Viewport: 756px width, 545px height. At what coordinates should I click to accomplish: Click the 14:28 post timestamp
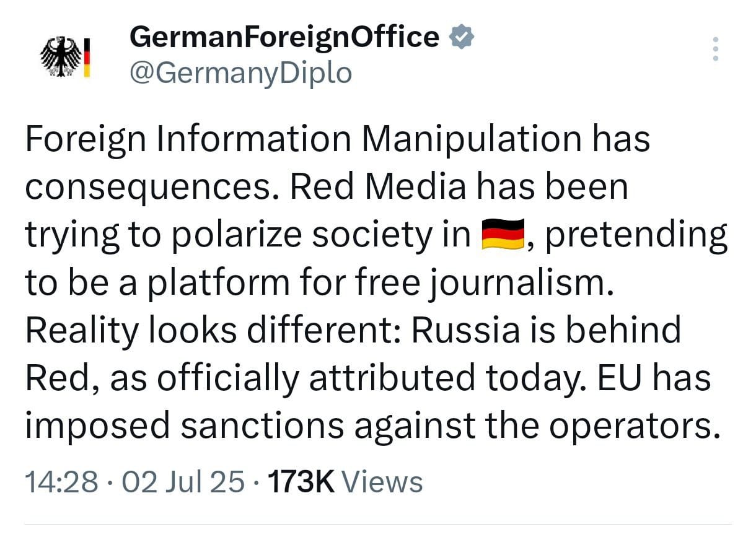tap(60, 482)
